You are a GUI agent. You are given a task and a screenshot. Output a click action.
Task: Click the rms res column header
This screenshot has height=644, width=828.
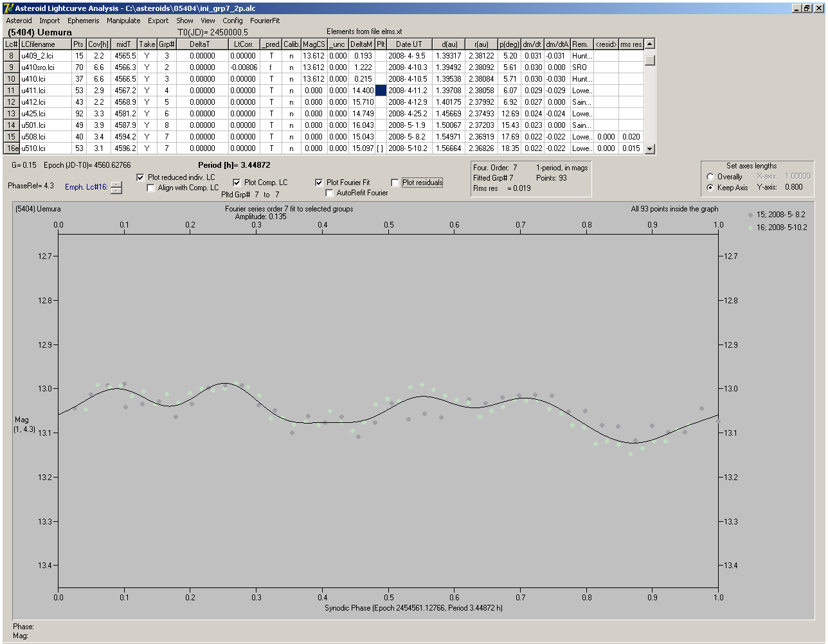[631, 44]
